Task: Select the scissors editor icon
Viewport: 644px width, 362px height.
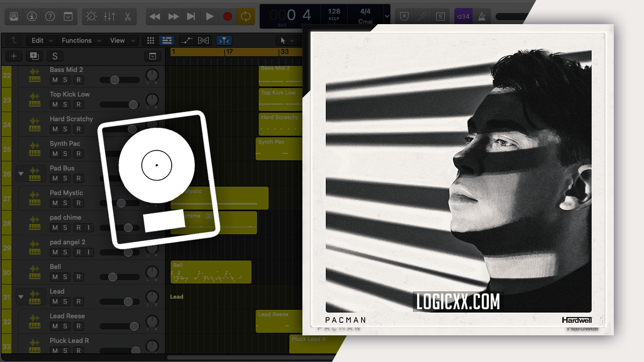Action: coord(127,16)
